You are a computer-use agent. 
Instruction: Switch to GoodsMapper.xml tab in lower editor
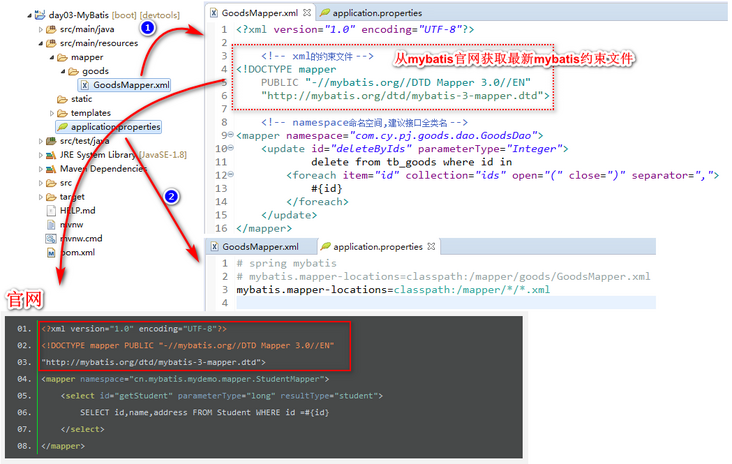pyautogui.click(x=260, y=246)
